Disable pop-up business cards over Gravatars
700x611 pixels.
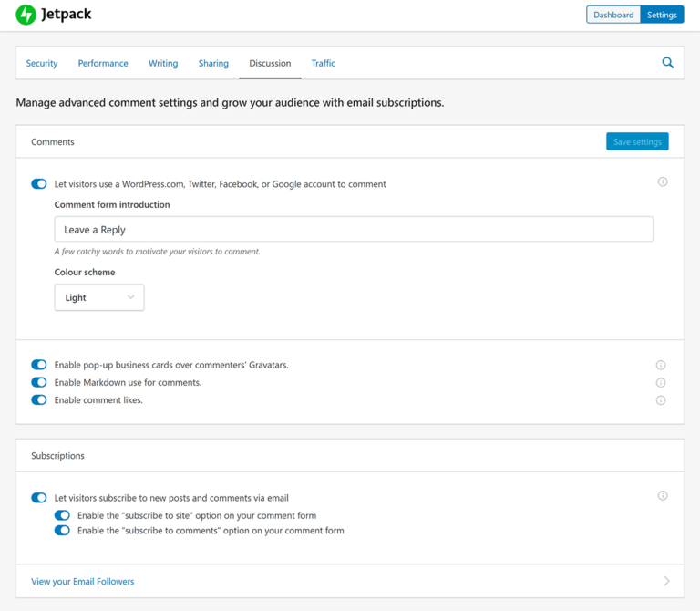(39, 365)
